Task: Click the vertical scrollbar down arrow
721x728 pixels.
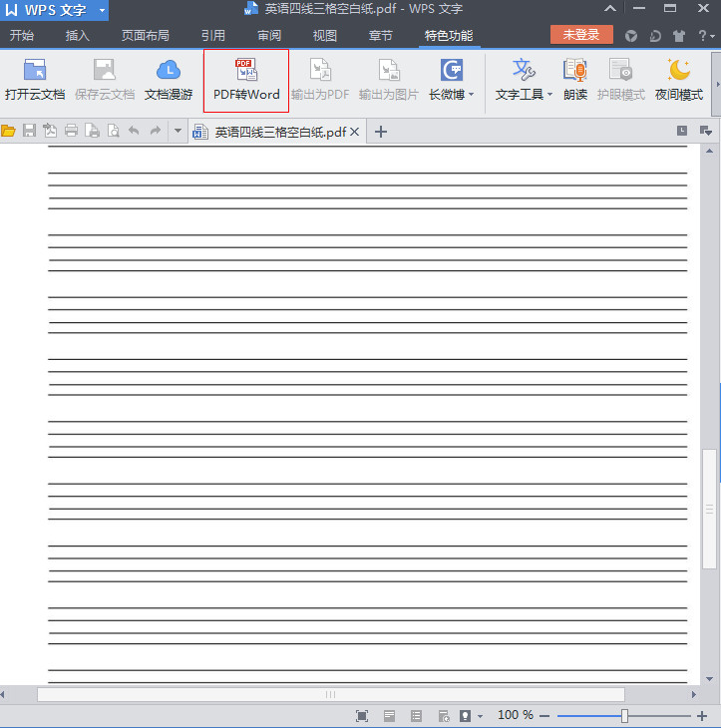Action: (x=709, y=679)
